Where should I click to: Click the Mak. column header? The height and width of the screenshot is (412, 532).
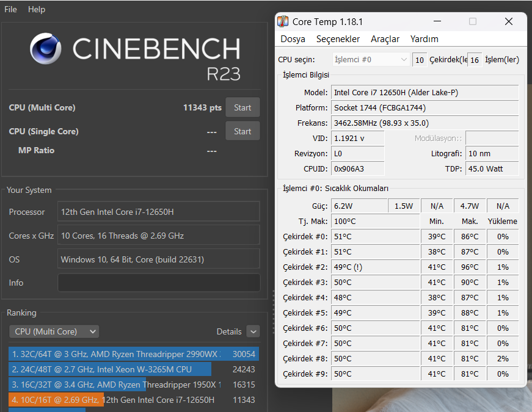click(x=470, y=221)
